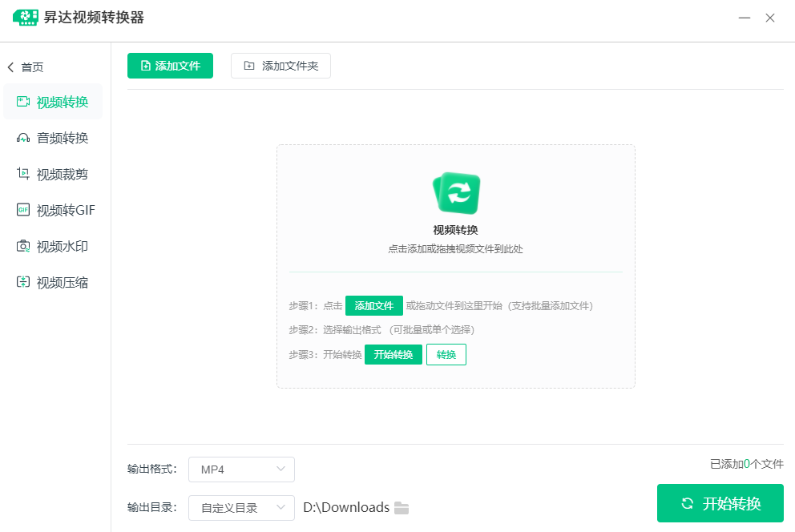Open the output folder icon beside D:\Downloads
Viewport: 795px width, 532px height.
click(x=402, y=508)
